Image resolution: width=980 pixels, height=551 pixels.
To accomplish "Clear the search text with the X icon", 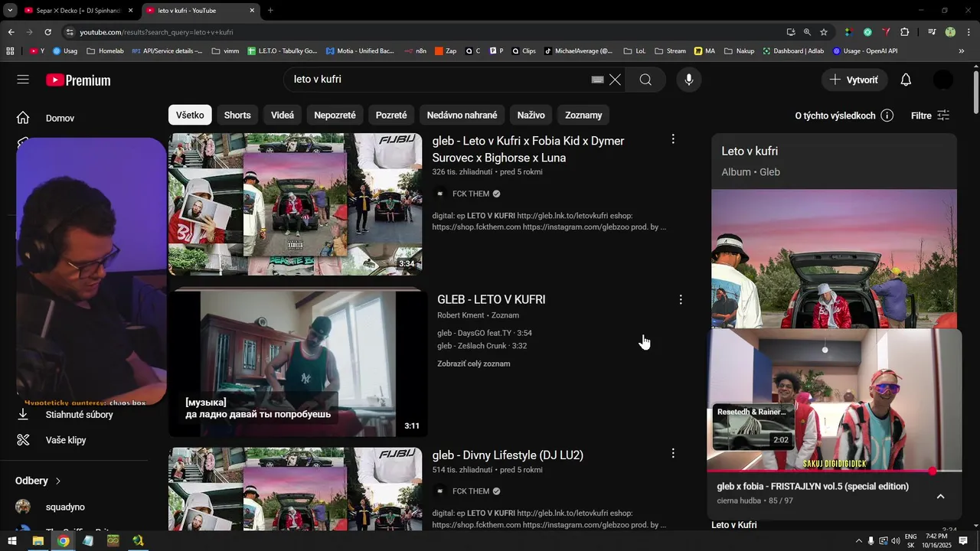I will point(615,80).
